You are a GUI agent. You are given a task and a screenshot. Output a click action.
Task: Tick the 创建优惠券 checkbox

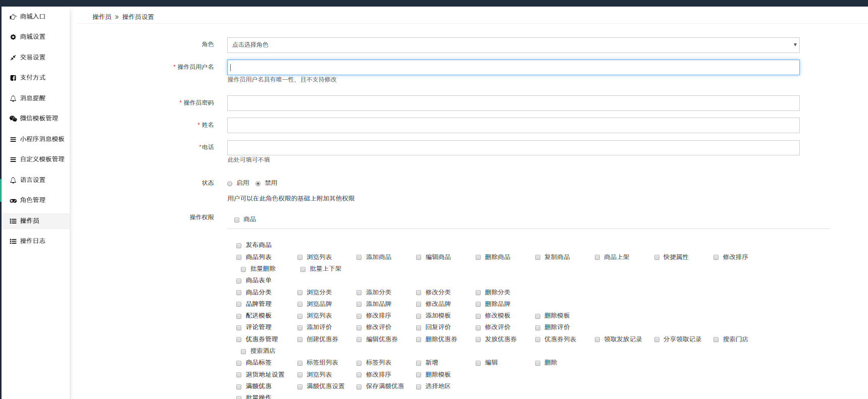(300, 340)
